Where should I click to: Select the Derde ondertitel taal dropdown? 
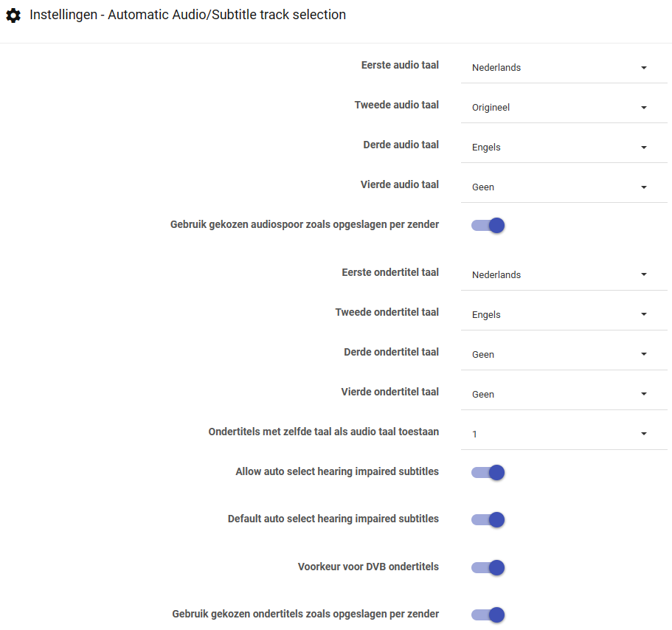click(559, 355)
